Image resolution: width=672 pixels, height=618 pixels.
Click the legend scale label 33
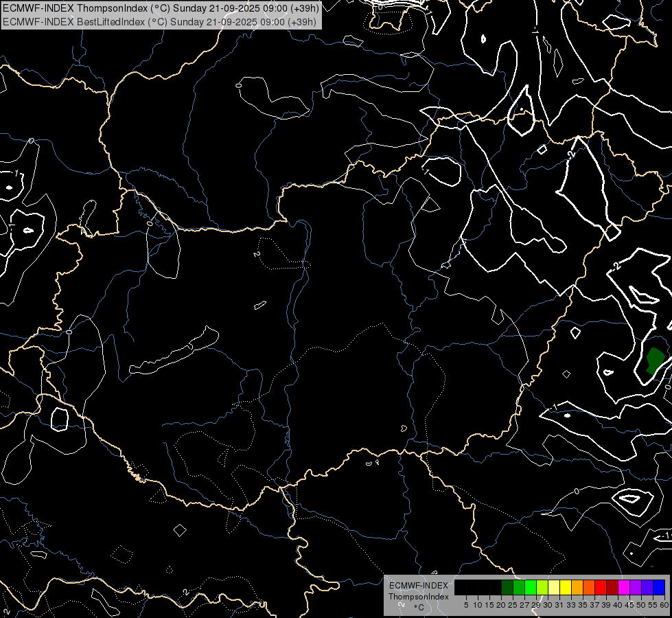point(571,605)
